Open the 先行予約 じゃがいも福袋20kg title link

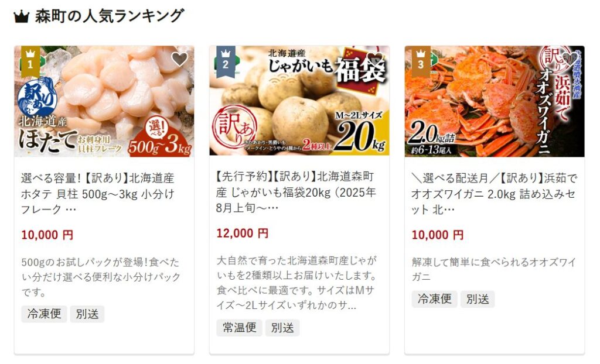click(296, 192)
